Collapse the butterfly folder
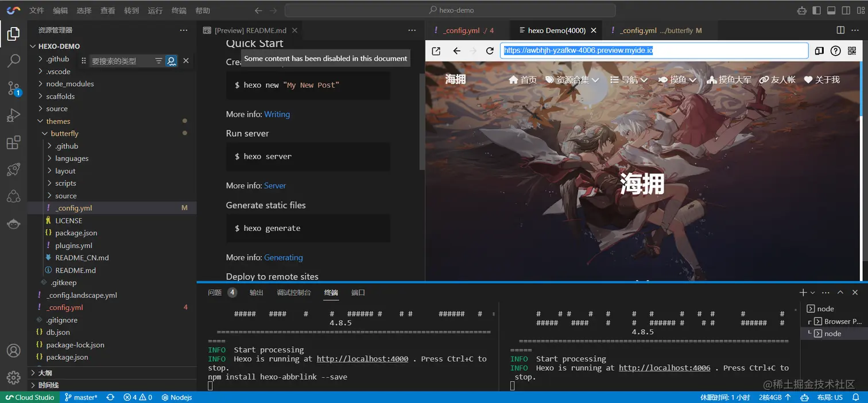 pos(64,134)
